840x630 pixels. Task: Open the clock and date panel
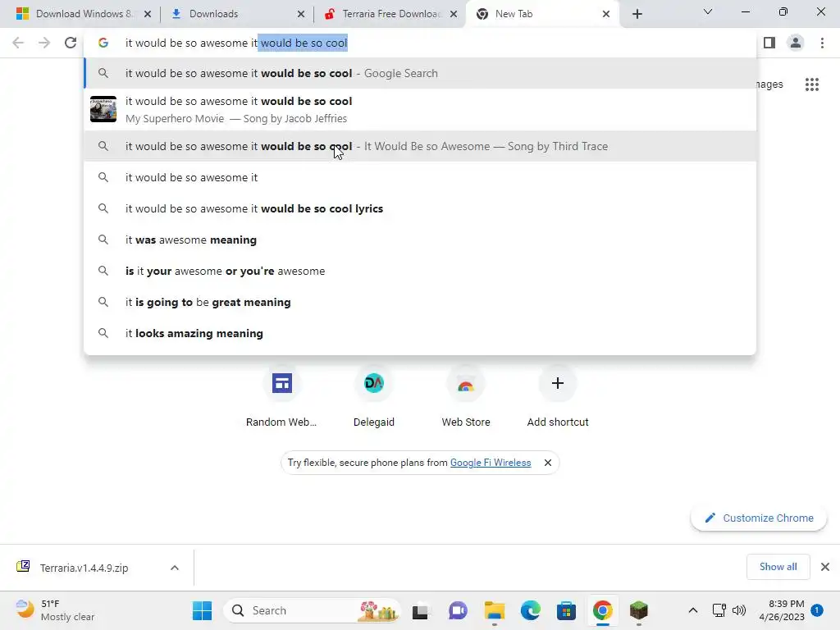click(782, 610)
